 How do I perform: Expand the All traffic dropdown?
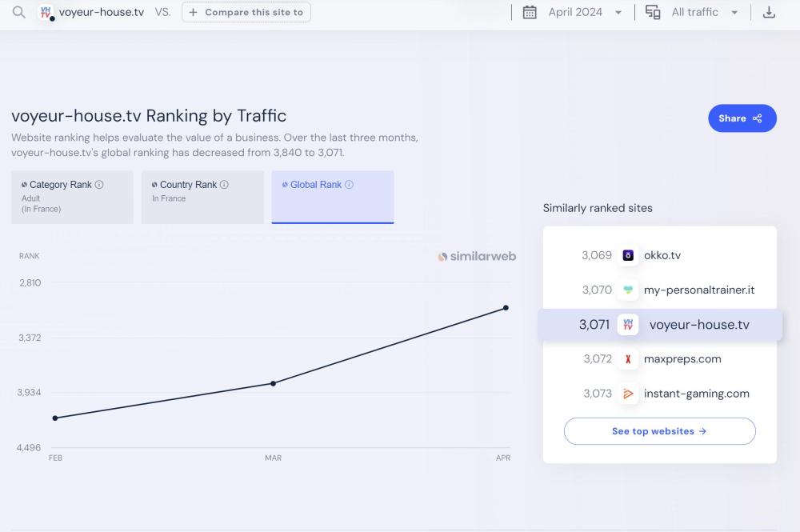pyautogui.click(x=704, y=13)
